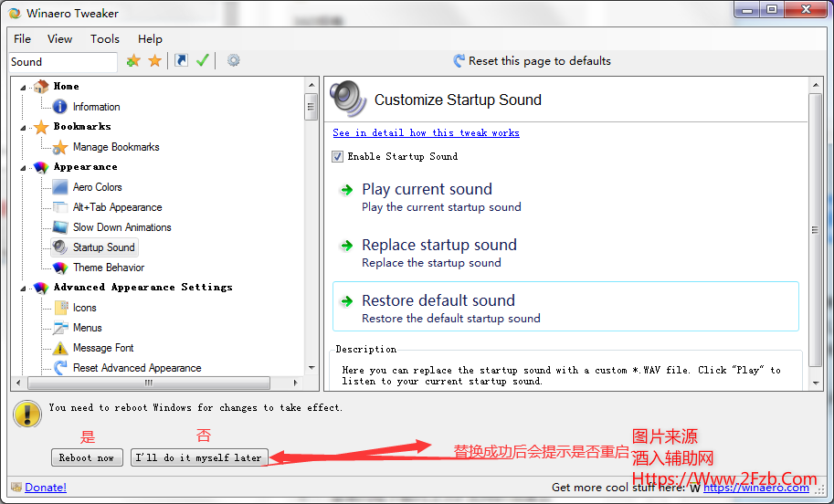Select Alt+Tab Appearance tree item
834x504 pixels.
tap(117, 207)
